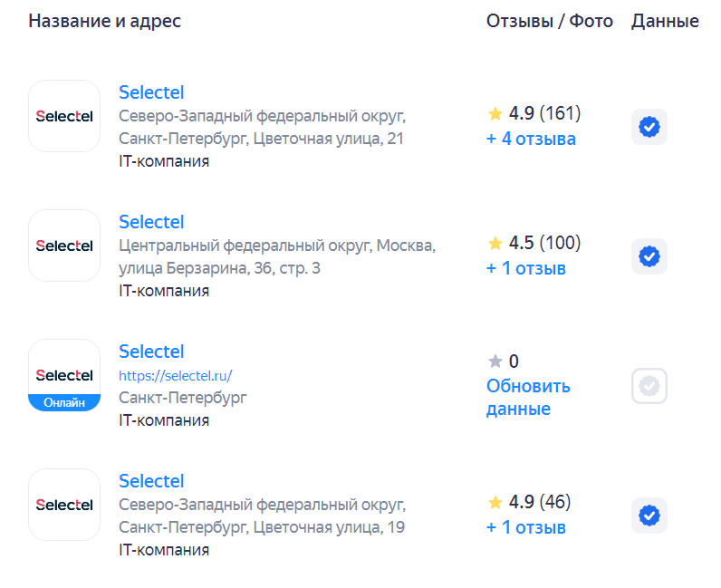Click verified badge for Moscow Selectel
This screenshot has height=588, width=721.
pos(649,256)
